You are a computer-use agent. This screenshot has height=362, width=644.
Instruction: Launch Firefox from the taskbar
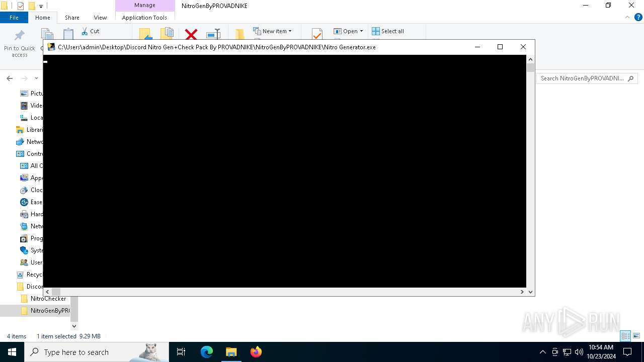click(256, 352)
